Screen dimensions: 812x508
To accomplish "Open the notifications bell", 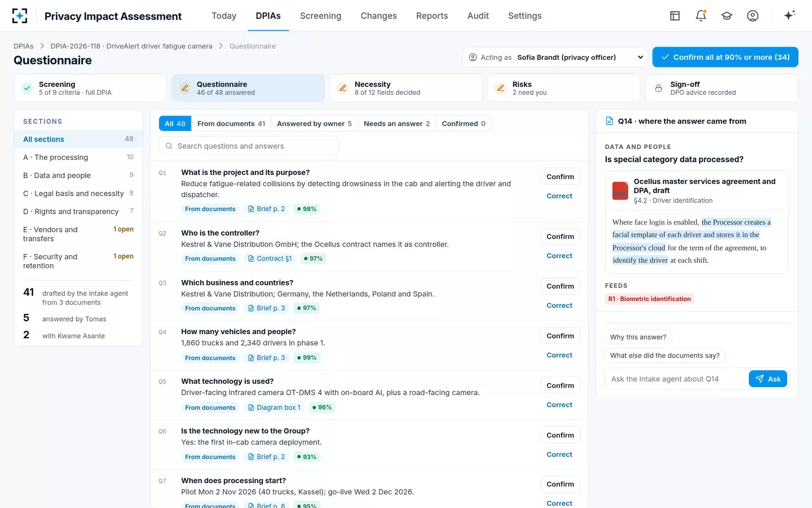I will [701, 16].
